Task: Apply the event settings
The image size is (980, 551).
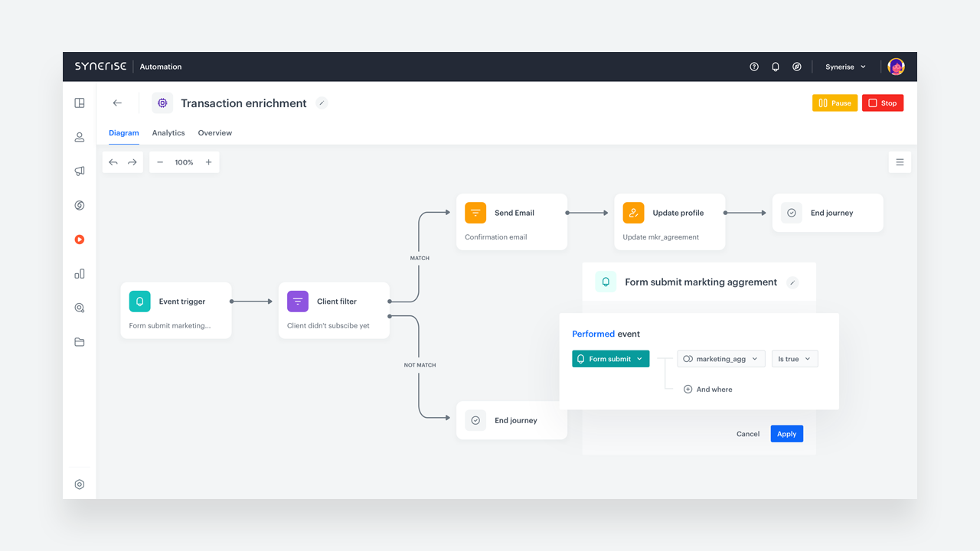Action: 787,434
